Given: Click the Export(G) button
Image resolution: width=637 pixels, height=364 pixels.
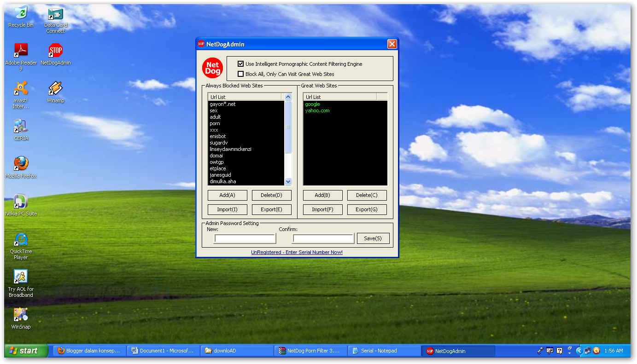Looking at the screenshot, I should [x=367, y=209].
